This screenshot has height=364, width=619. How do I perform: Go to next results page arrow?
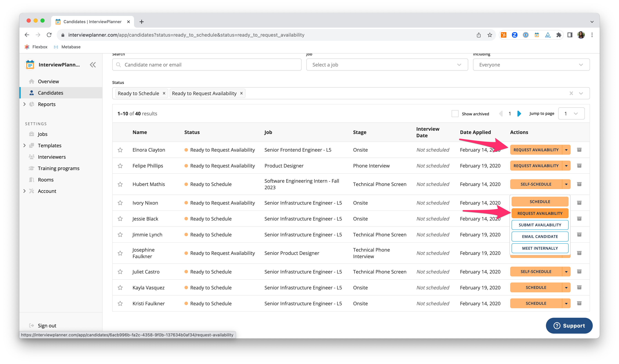519,113
